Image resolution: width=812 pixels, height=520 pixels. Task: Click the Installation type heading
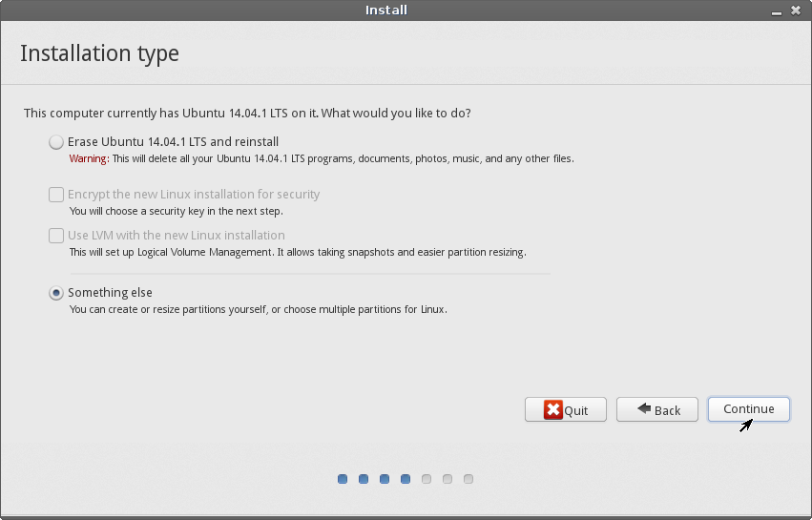click(x=99, y=53)
